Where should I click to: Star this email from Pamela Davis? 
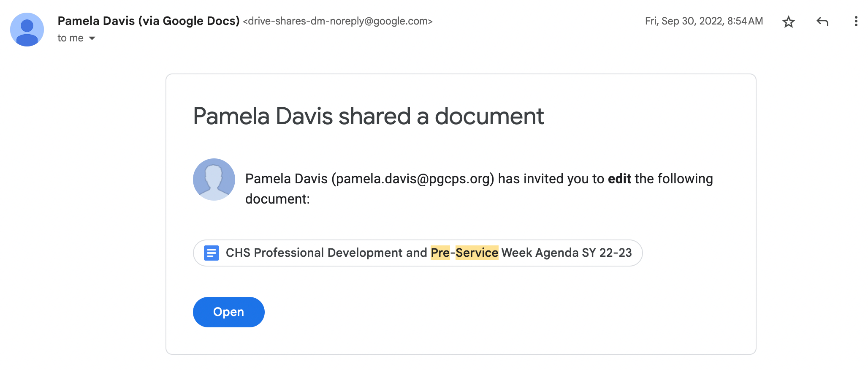pos(788,22)
